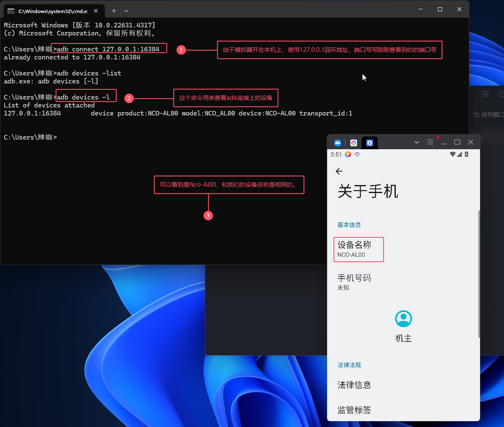Click the 'List of devices attached' line
This screenshot has height=427, width=504.
(49, 105)
